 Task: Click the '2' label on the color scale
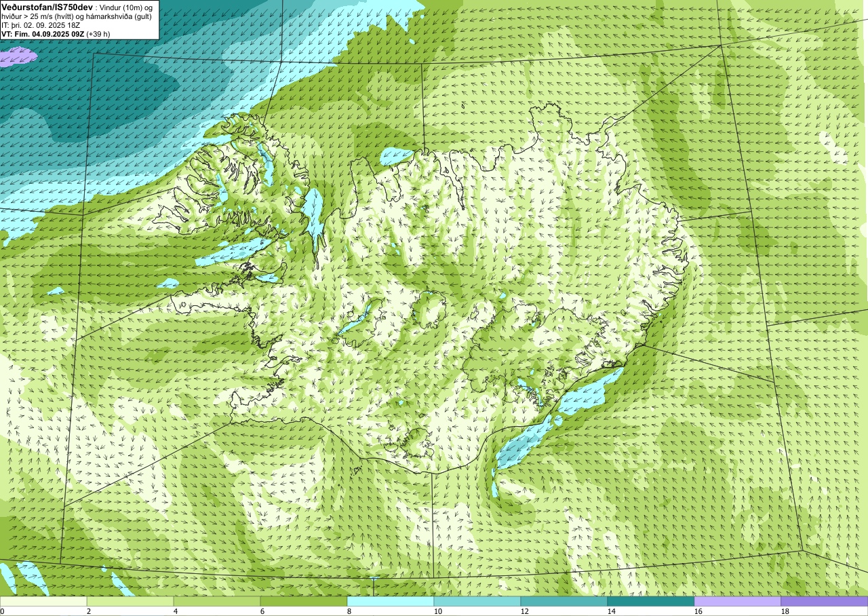(89, 611)
